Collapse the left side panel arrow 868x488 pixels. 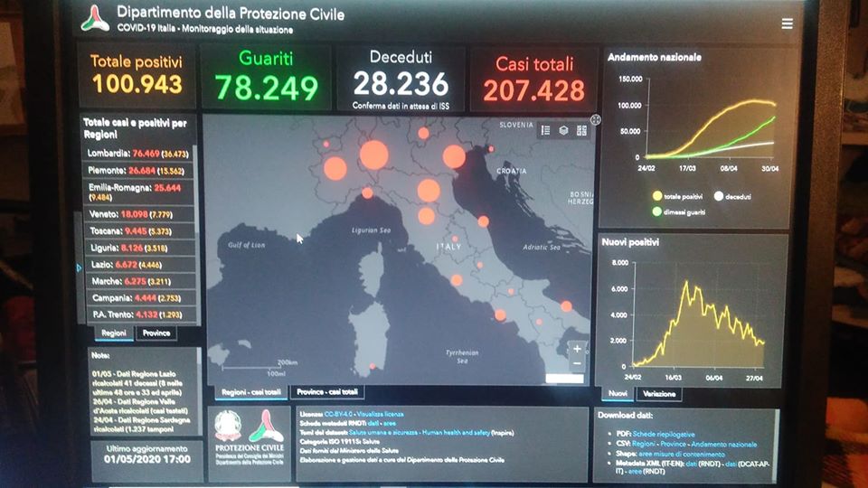(80, 267)
